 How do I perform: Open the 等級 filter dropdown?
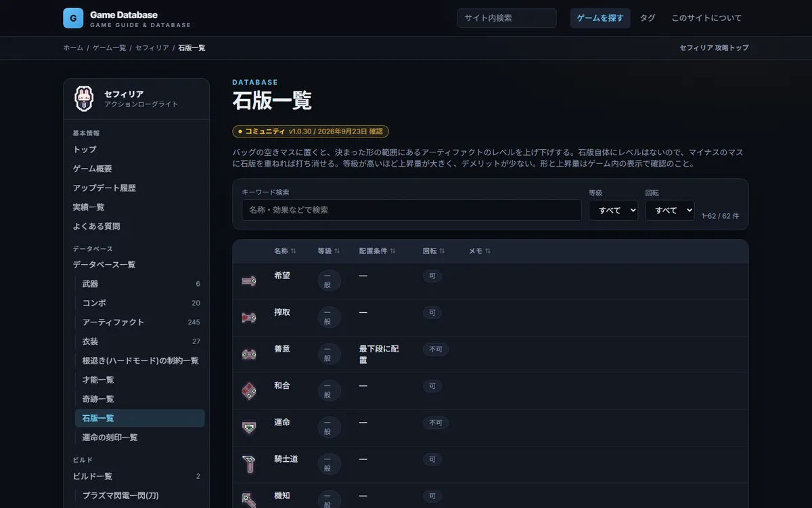[613, 210]
